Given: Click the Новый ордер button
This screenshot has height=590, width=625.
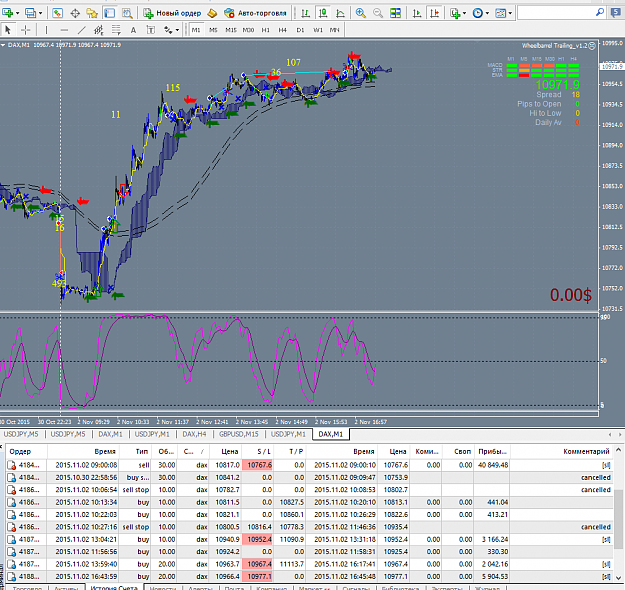Looking at the screenshot, I should pyautogui.click(x=172, y=13).
